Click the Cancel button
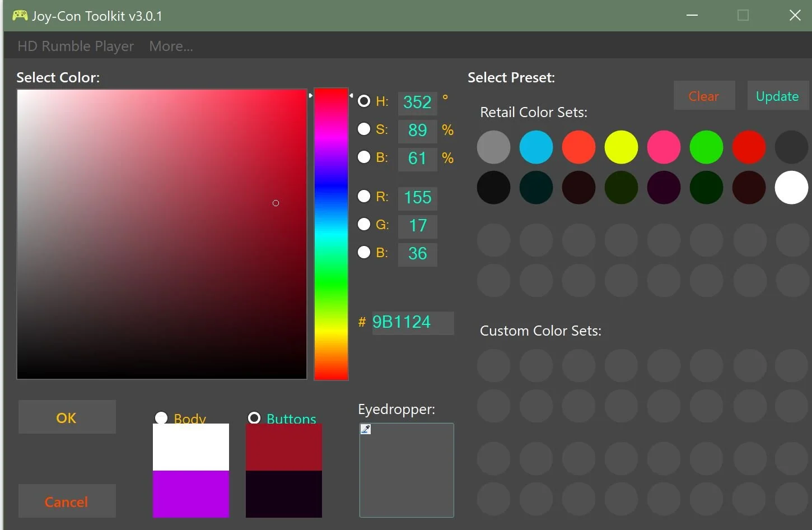 click(67, 501)
